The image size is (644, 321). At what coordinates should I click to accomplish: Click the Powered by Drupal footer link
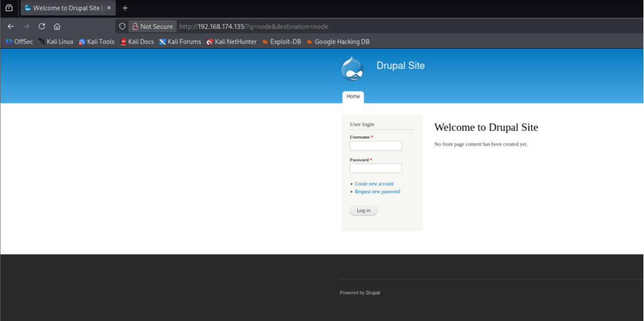point(373,293)
